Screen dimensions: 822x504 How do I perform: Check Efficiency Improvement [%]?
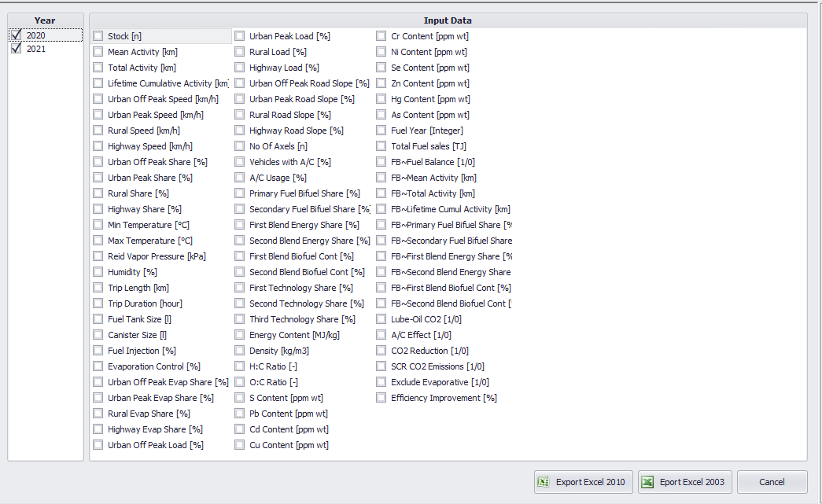tap(381, 397)
